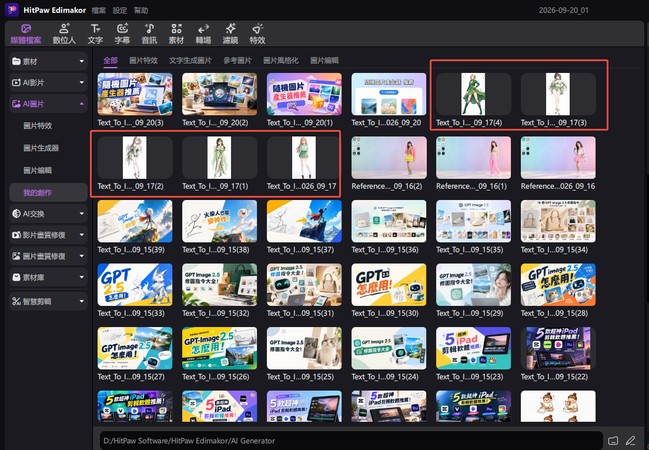
Task: Open 圖片生成器 in the sidebar
Action: [41, 148]
